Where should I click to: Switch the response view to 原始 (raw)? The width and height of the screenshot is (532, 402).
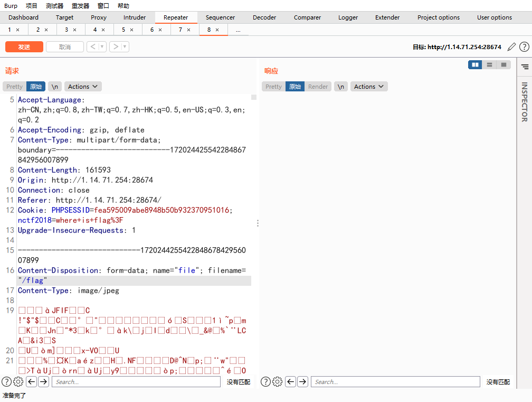coord(295,87)
